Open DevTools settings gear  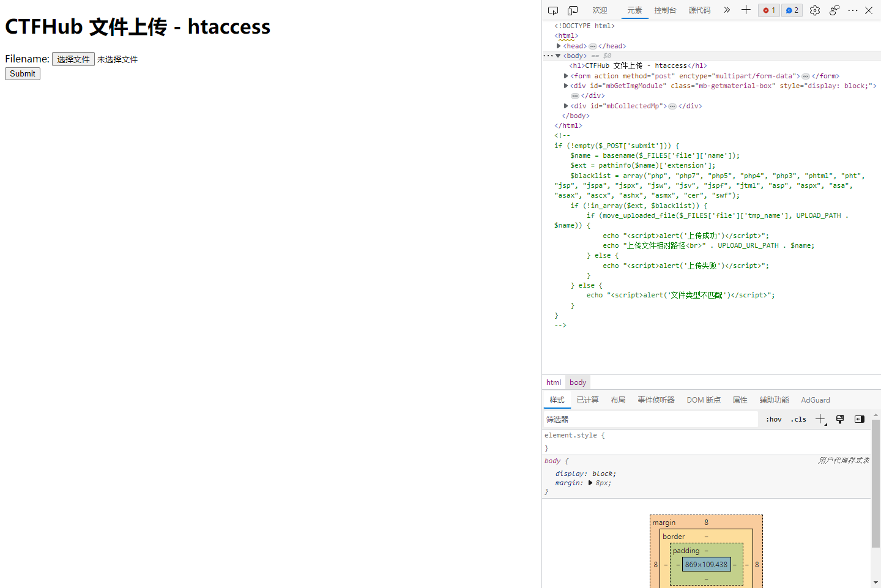[x=815, y=10]
